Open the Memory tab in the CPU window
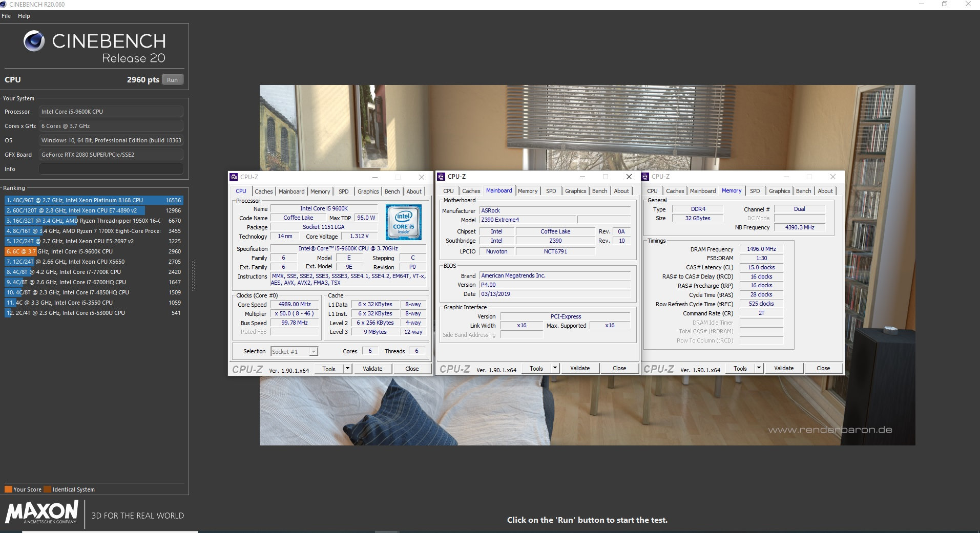Viewport: 980px width, 533px height. tap(320, 191)
